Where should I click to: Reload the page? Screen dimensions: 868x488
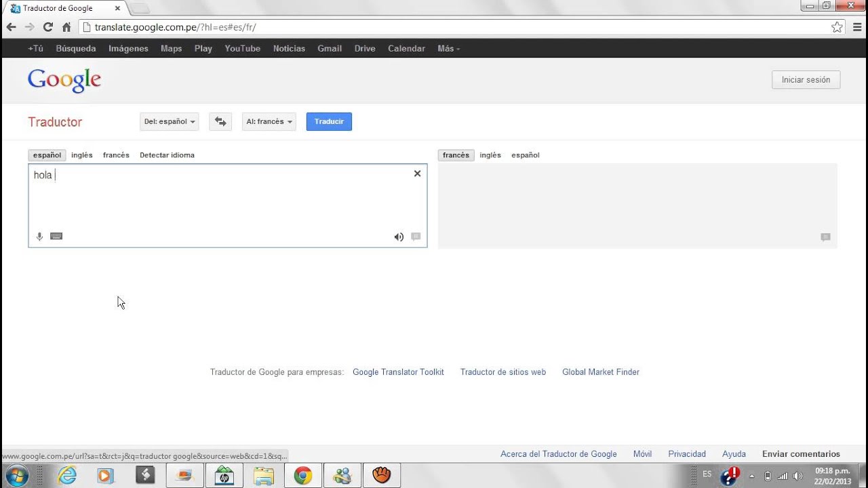[47, 27]
